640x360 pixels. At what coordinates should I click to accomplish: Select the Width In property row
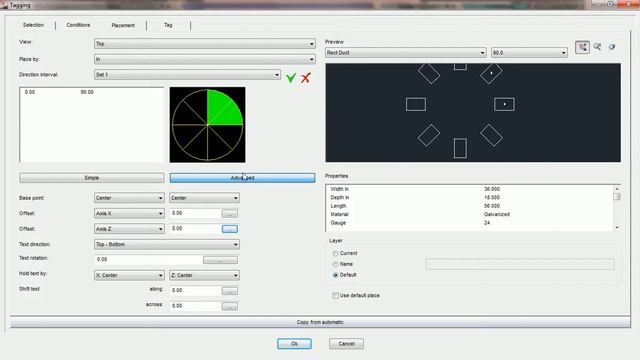[469, 189]
